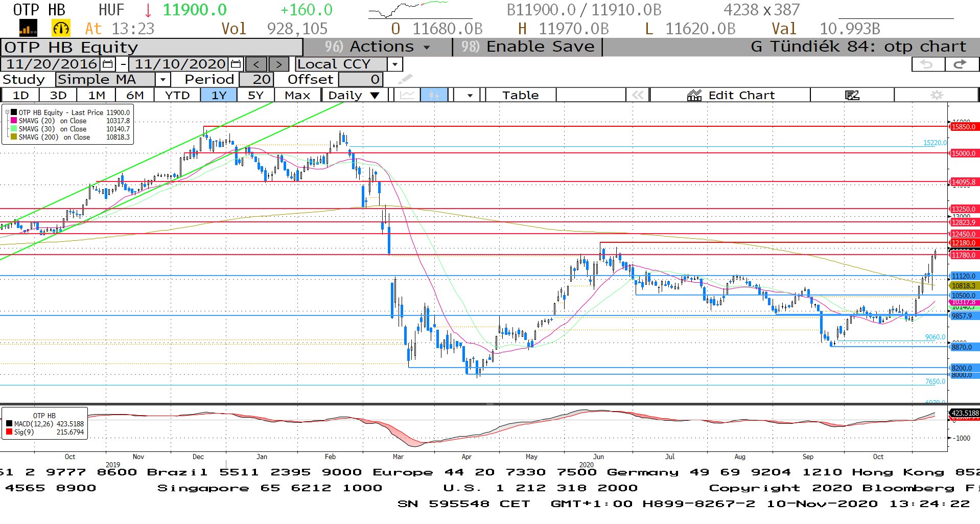The width and height of the screenshot is (980, 524).
Task: Open the end date calendar picker
Action: [x=236, y=64]
